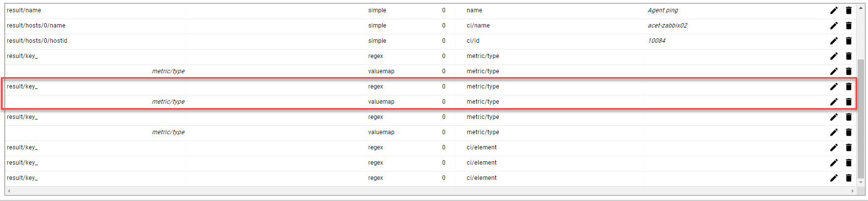
Task: Delete the result/hosts/0/name row
Action: click(848, 26)
